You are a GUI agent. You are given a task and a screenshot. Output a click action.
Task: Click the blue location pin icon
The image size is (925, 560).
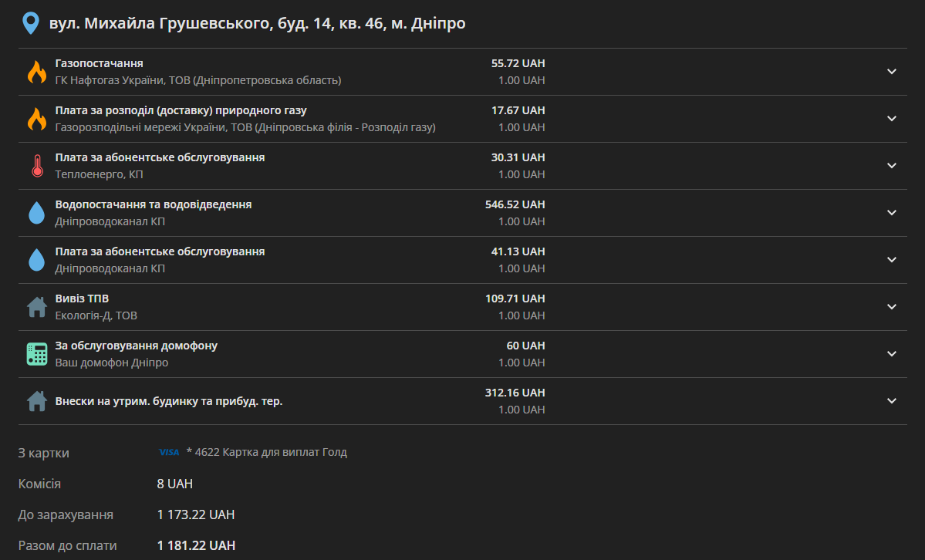click(31, 24)
